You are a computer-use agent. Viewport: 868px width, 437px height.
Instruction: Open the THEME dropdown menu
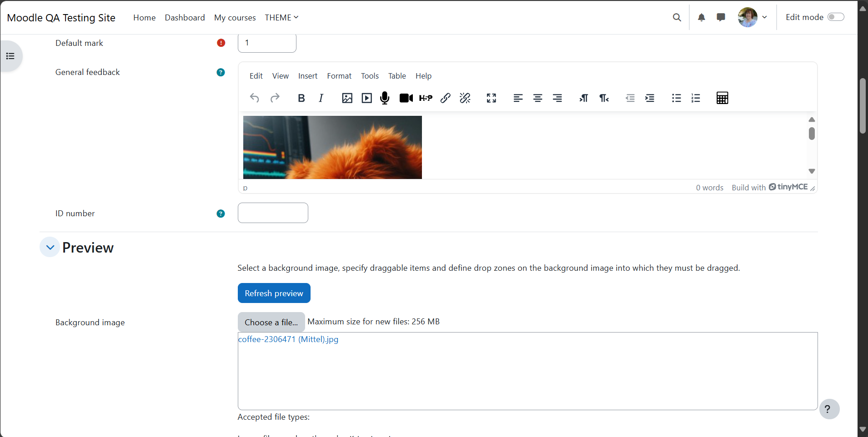point(281,17)
